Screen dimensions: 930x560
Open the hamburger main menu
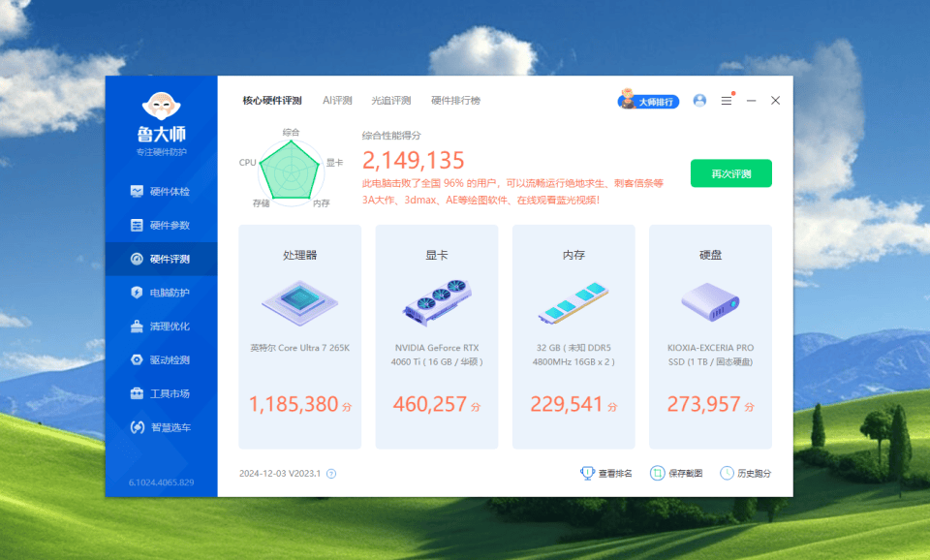727,100
